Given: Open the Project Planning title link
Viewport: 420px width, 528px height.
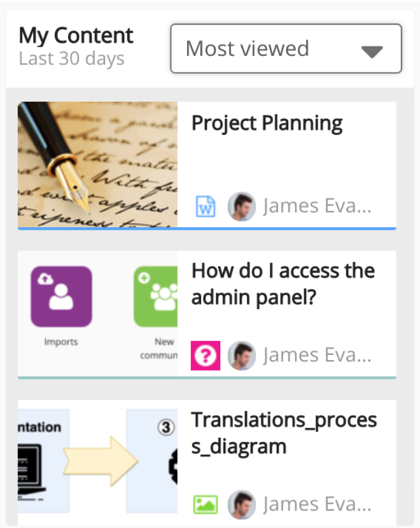Looking at the screenshot, I should [267, 123].
